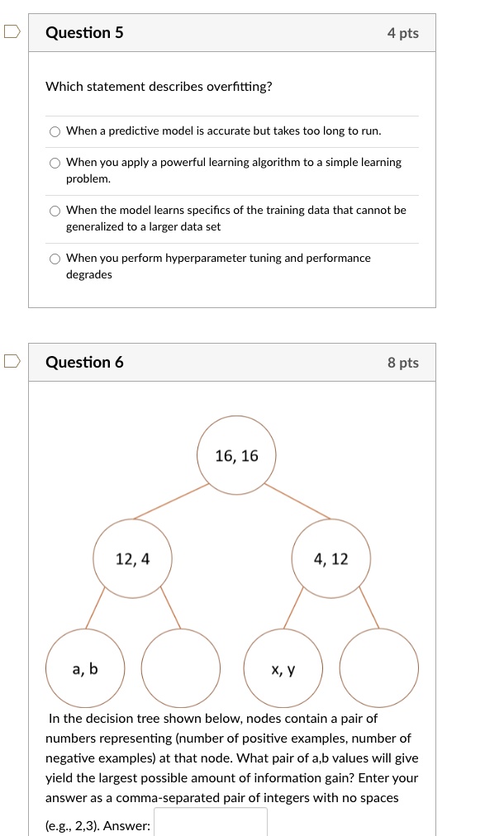The width and height of the screenshot is (504, 836).
Task: Click the leaf node labeled a, b
Action: pos(85,668)
